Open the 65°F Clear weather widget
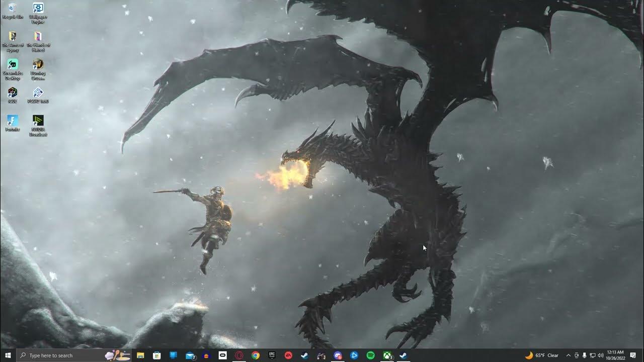 click(542, 355)
